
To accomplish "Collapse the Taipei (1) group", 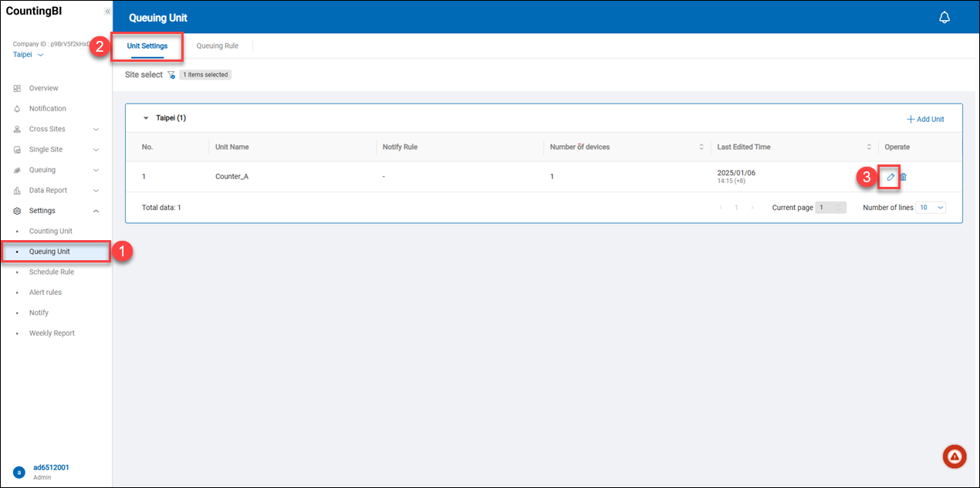I will pos(146,119).
